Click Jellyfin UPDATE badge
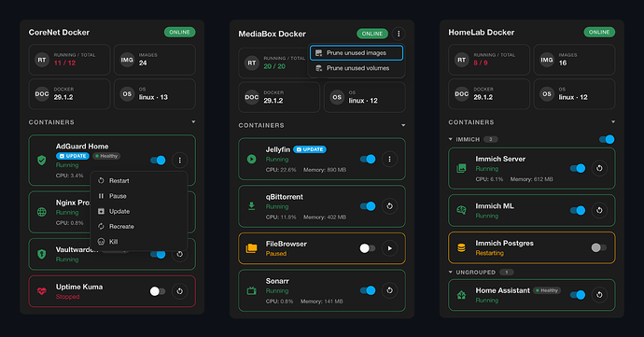Screen dimensions: 644x337 click(x=310, y=149)
